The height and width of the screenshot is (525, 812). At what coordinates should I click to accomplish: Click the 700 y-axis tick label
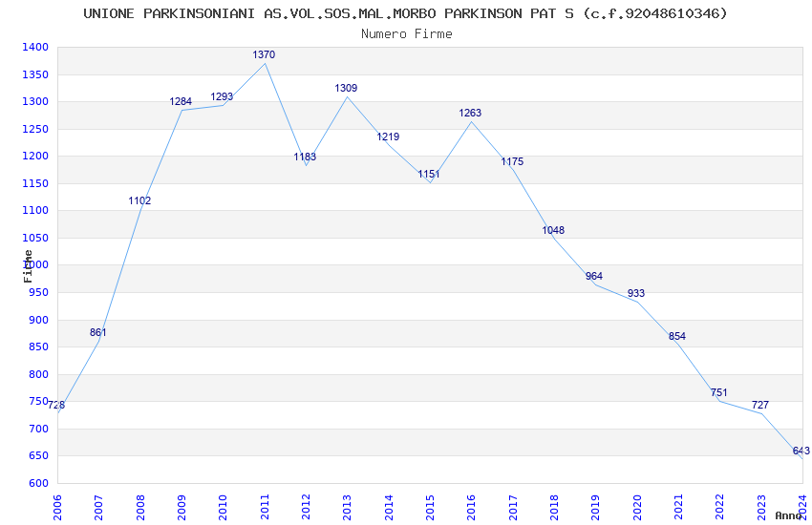[x=38, y=429]
